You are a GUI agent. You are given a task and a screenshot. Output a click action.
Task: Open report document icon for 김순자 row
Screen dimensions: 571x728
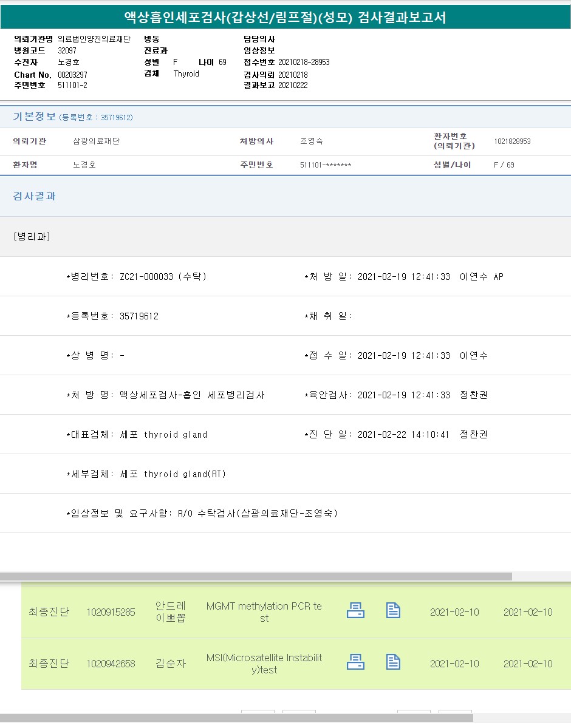point(393,662)
